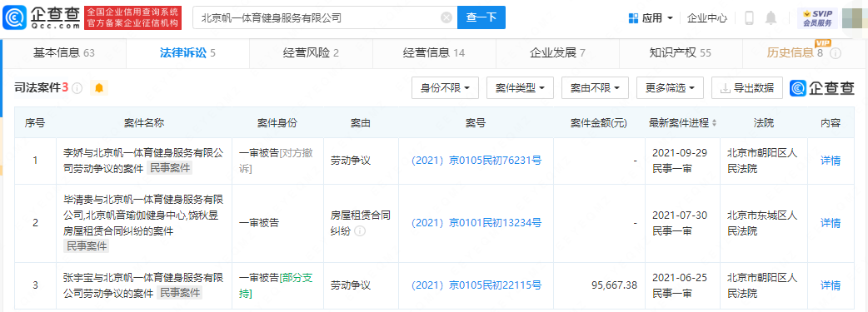Viewport: 868px width, 312px height.
Task: Open 详情 for the 张宇宝 case
Action: click(831, 285)
